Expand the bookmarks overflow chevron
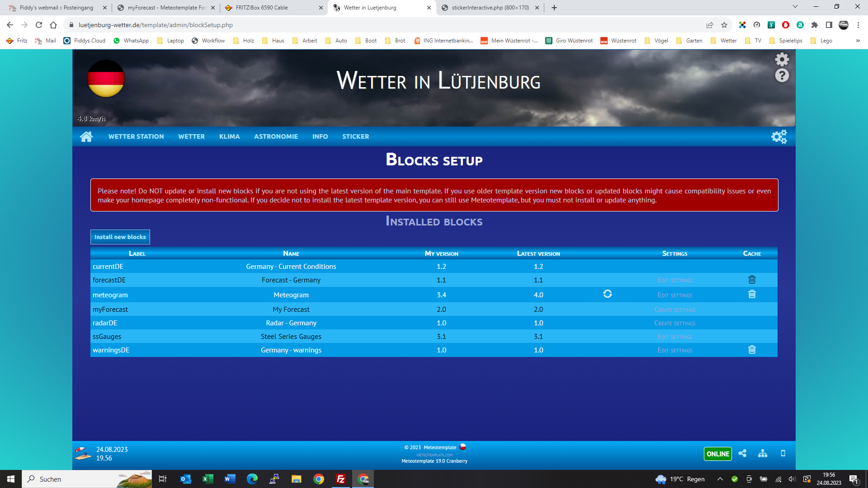This screenshot has height=488, width=868. [858, 40]
